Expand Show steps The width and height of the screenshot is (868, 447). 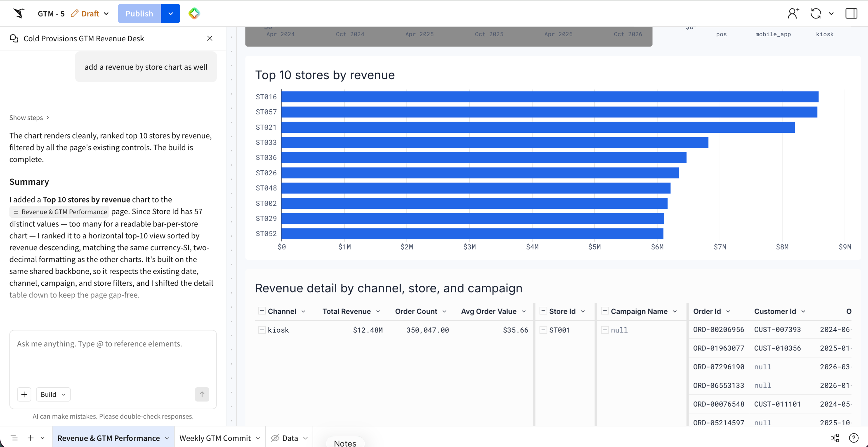point(29,118)
